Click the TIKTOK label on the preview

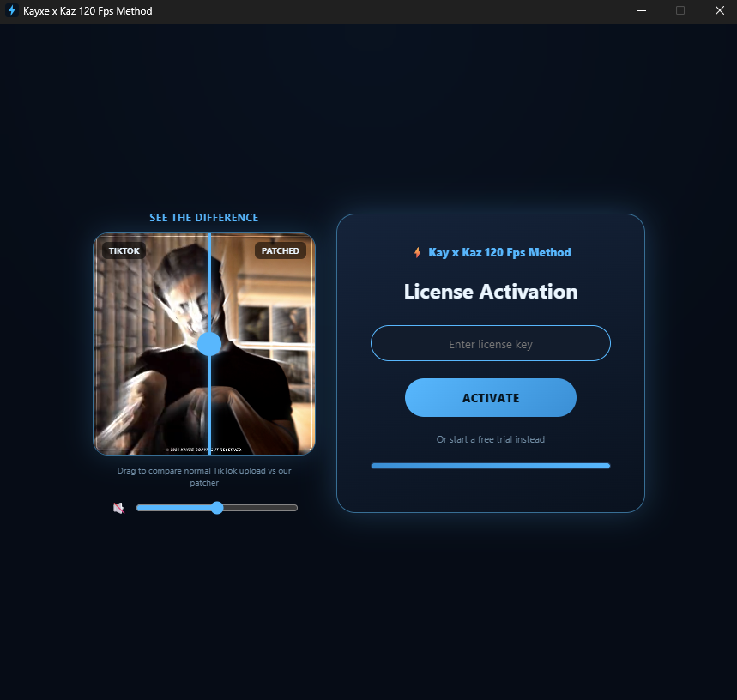tap(124, 250)
